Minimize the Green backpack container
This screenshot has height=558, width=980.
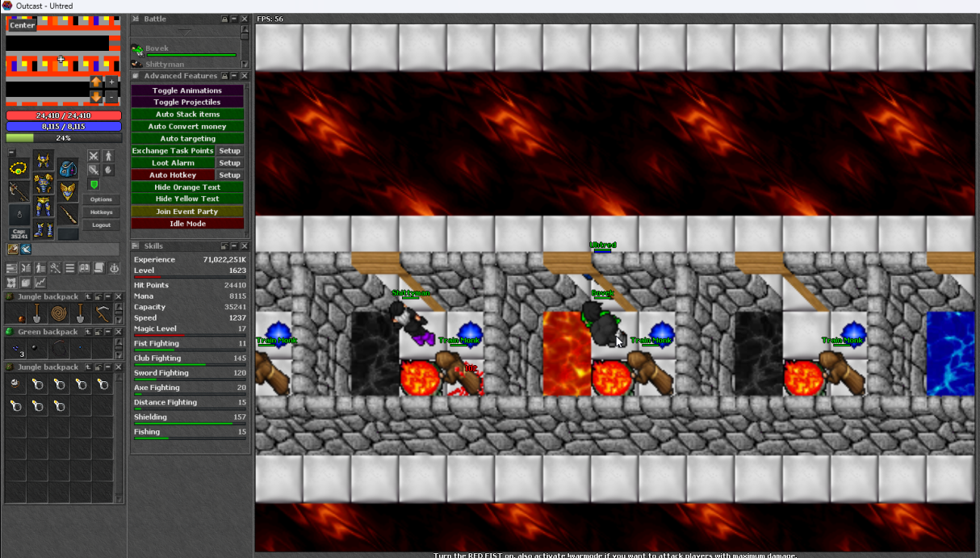click(x=107, y=332)
